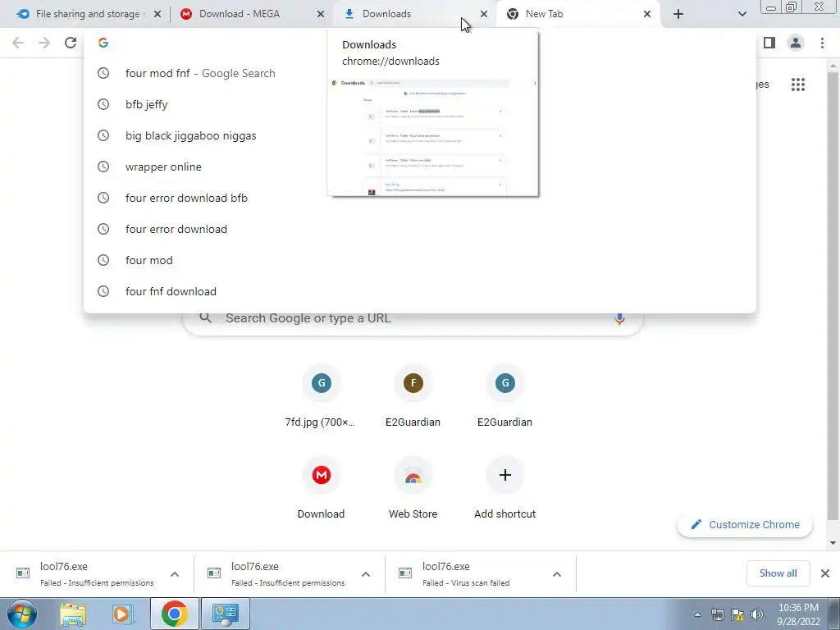
Task: Click the Customize Chrome button
Action: point(745,524)
